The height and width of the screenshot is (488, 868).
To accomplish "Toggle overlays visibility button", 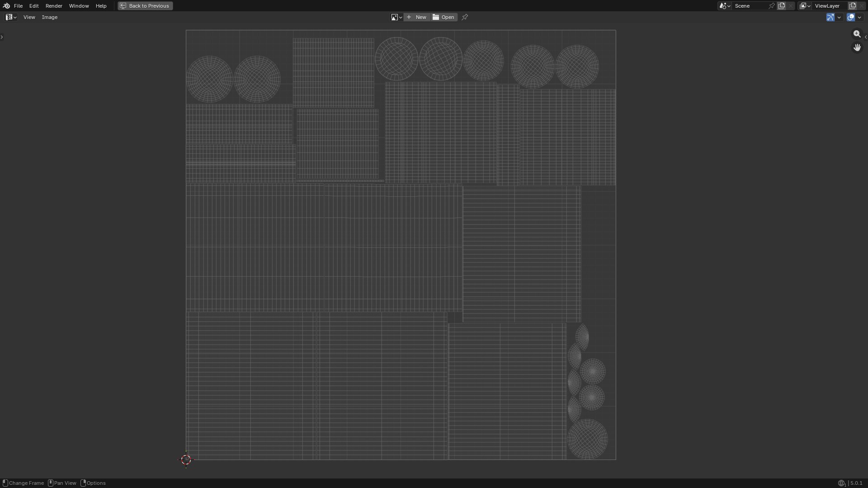I will (x=851, y=17).
